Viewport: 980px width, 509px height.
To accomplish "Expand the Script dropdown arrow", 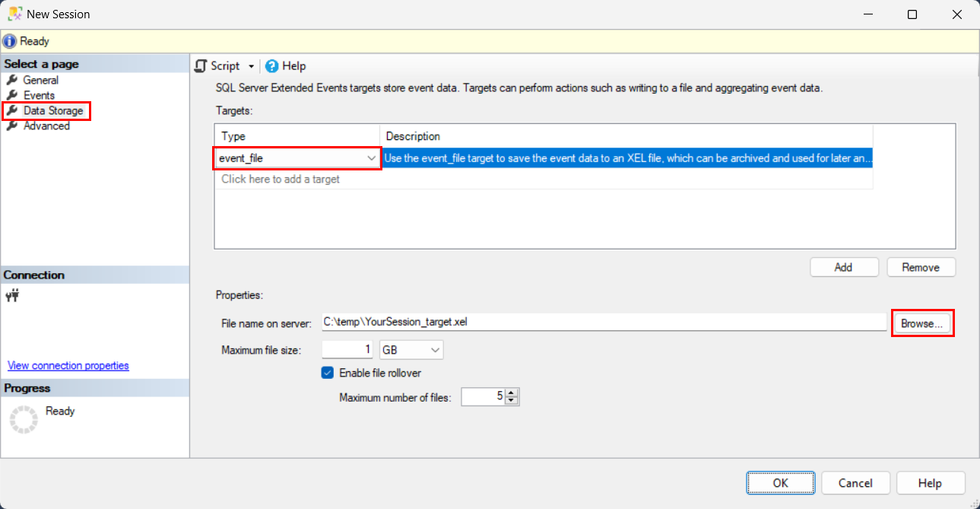I will (251, 67).
